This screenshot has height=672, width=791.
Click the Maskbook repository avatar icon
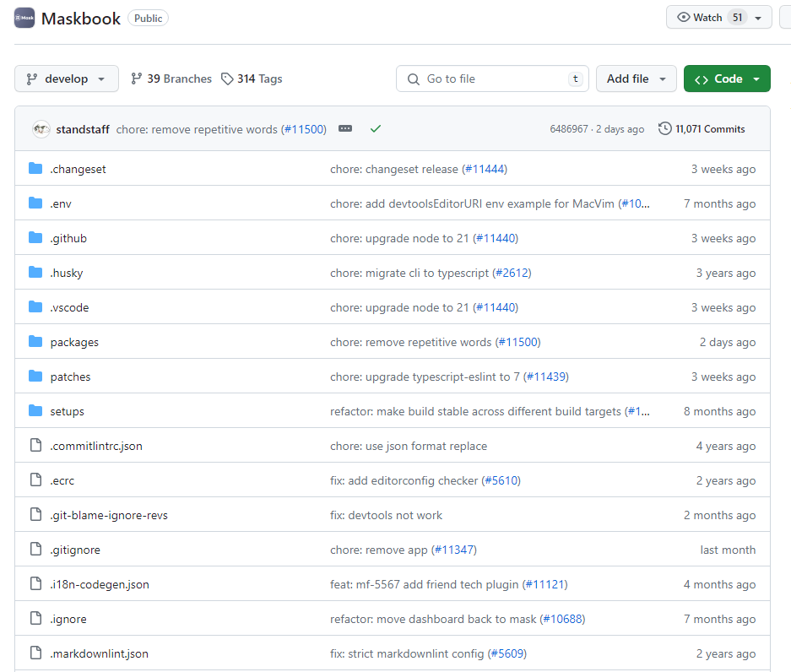(24, 17)
